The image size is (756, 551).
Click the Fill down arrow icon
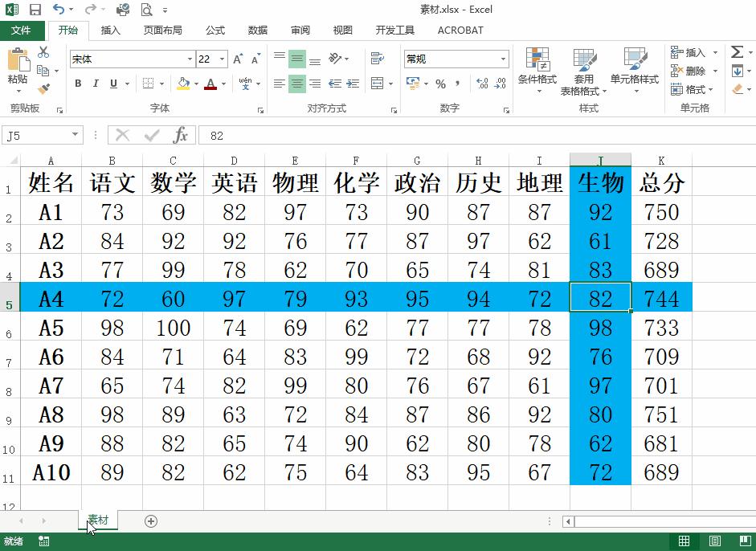[x=738, y=71]
